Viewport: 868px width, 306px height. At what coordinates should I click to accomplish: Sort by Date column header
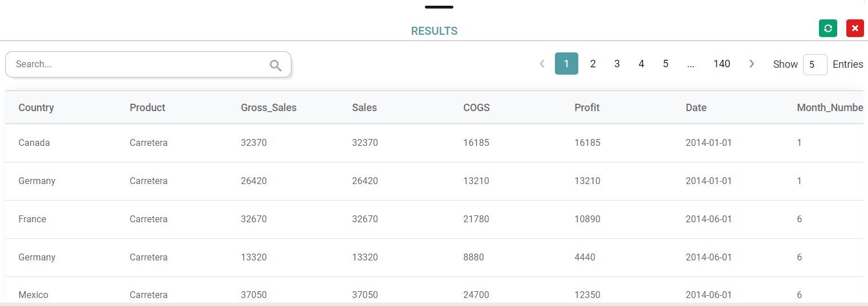(696, 108)
